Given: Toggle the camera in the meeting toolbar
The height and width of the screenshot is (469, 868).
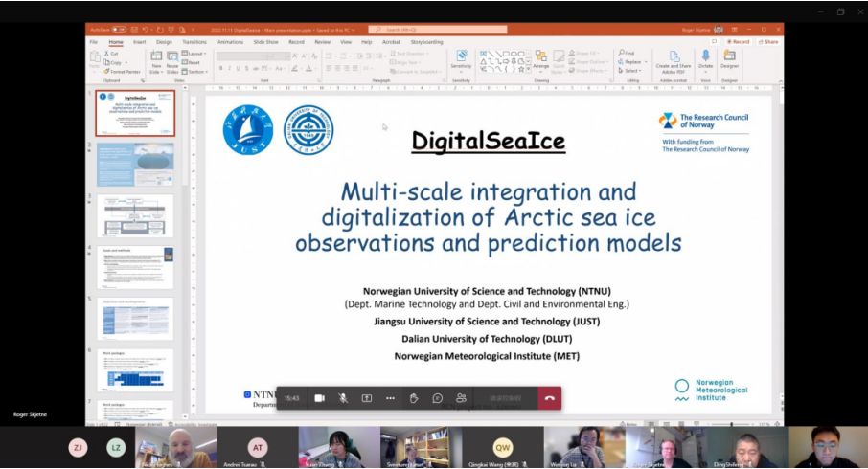Looking at the screenshot, I should 319,398.
